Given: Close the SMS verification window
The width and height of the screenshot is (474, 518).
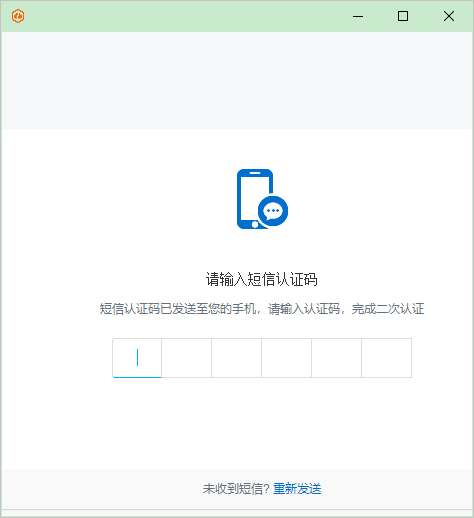Looking at the screenshot, I should (x=449, y=16).
